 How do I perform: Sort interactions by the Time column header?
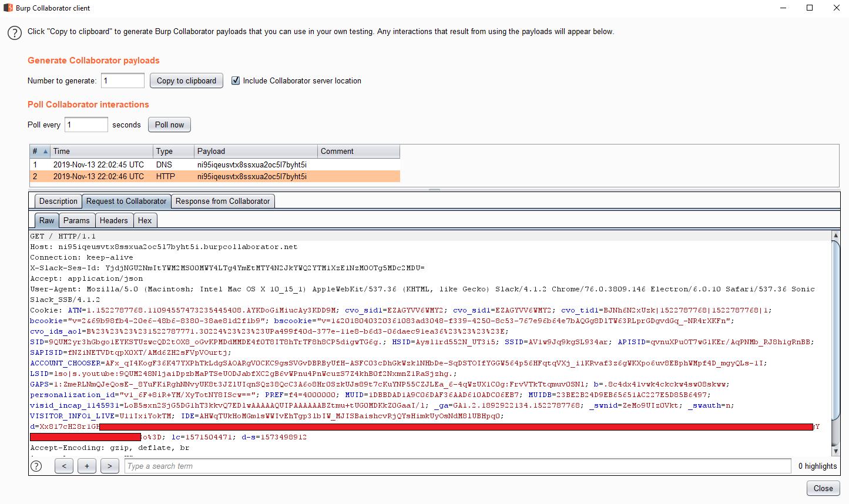click(x=101, y=151)
